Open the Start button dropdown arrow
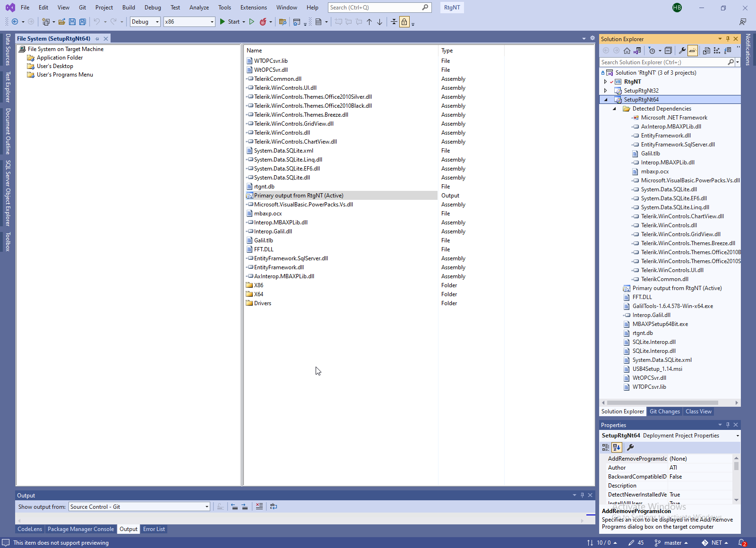This screenshot has height=548, width=756. point(244,22)
